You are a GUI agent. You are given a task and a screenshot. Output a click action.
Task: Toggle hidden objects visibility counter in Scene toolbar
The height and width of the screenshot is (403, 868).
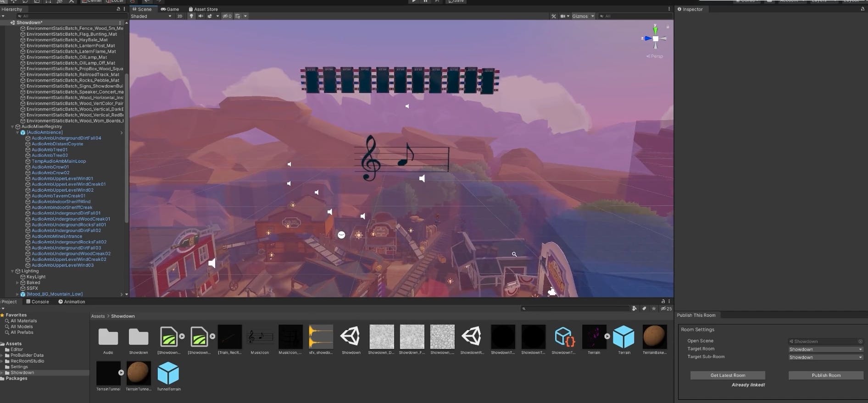tap(227, 16)
